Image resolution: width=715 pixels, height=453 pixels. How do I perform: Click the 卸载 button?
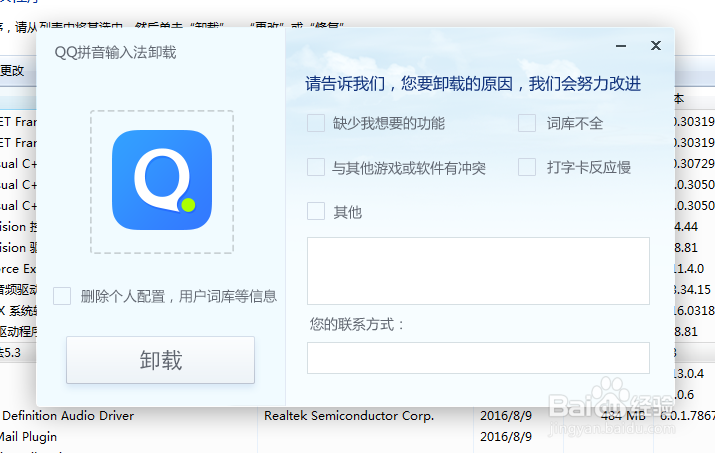(x=161, y=360)
